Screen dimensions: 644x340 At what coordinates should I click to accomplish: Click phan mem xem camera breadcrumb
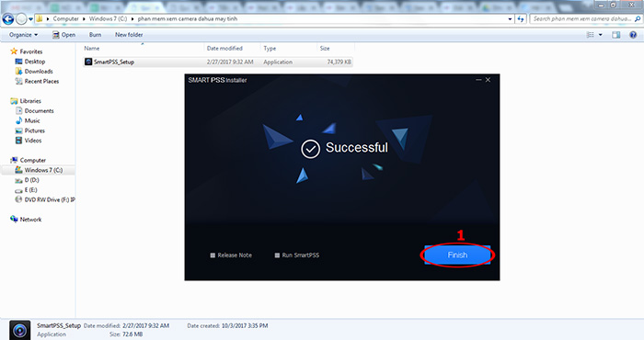click(x=188, y=19)
